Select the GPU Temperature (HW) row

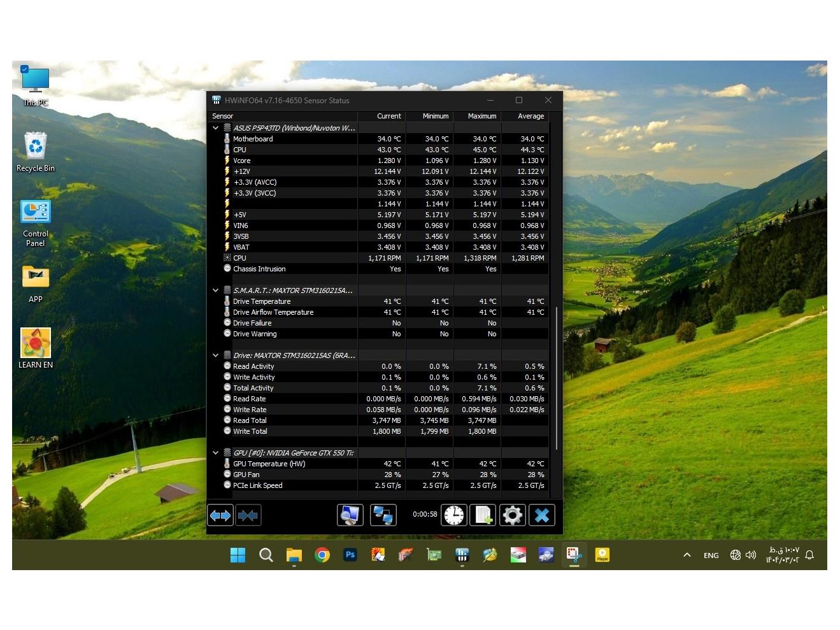click(x=269, y=464)
